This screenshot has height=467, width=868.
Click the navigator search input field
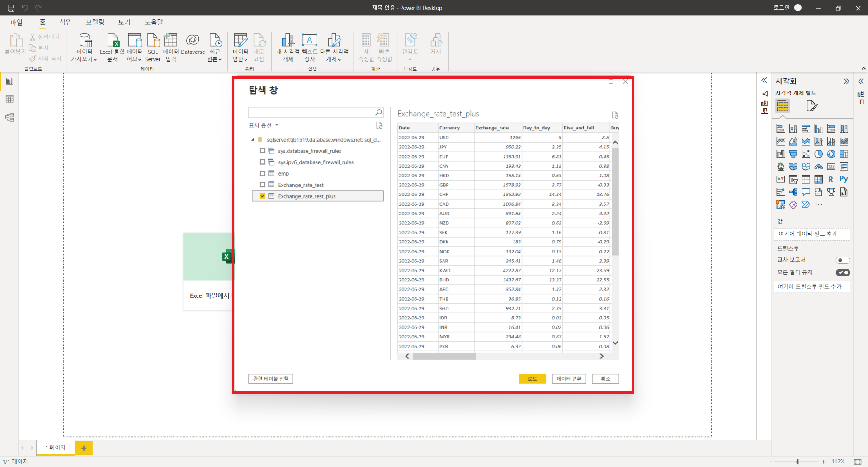(x=311, y=112)
